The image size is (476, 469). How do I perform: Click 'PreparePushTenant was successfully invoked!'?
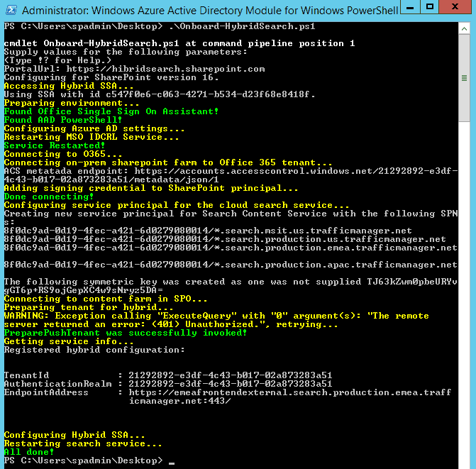coord(126,333)
